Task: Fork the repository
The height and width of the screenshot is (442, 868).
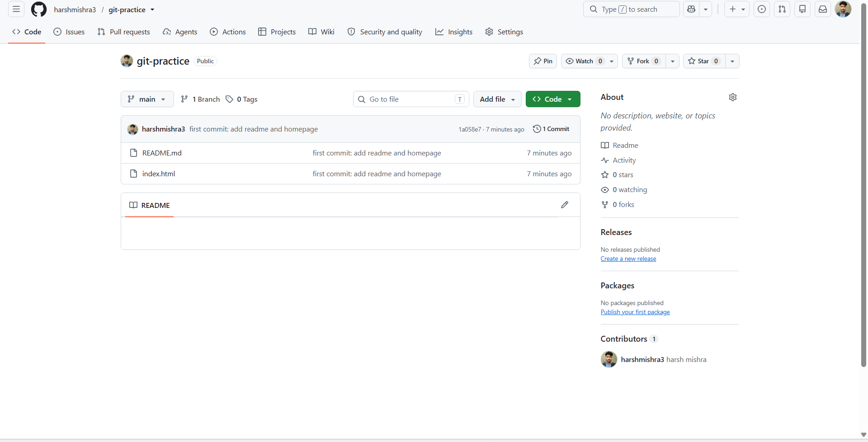Action: 644,61
